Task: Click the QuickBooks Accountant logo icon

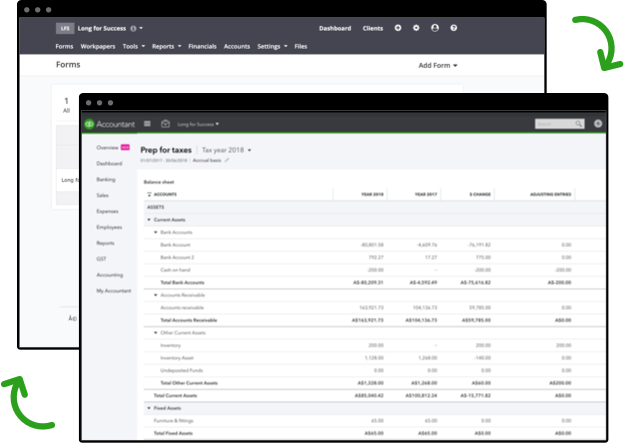Action: tap(90, 124)
